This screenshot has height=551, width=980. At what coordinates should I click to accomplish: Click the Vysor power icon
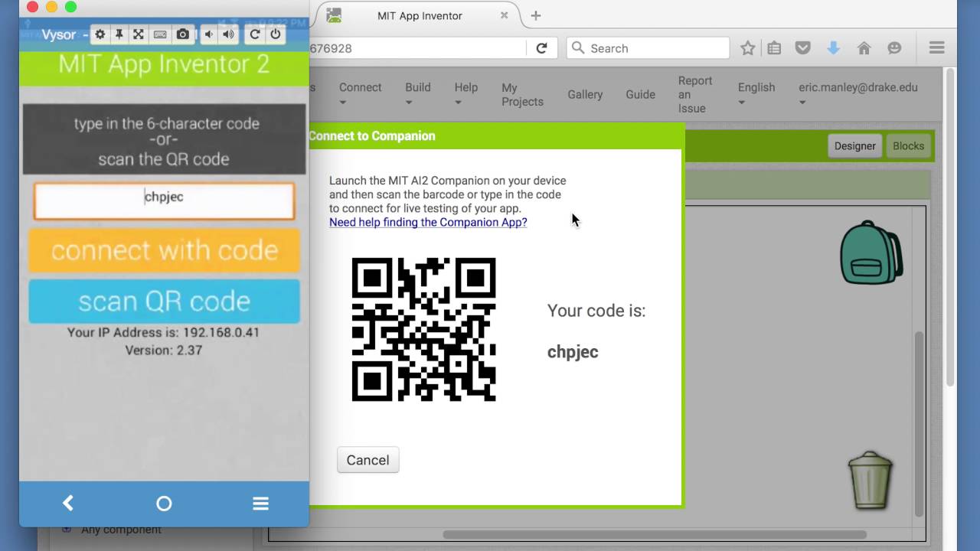point(276,34)
